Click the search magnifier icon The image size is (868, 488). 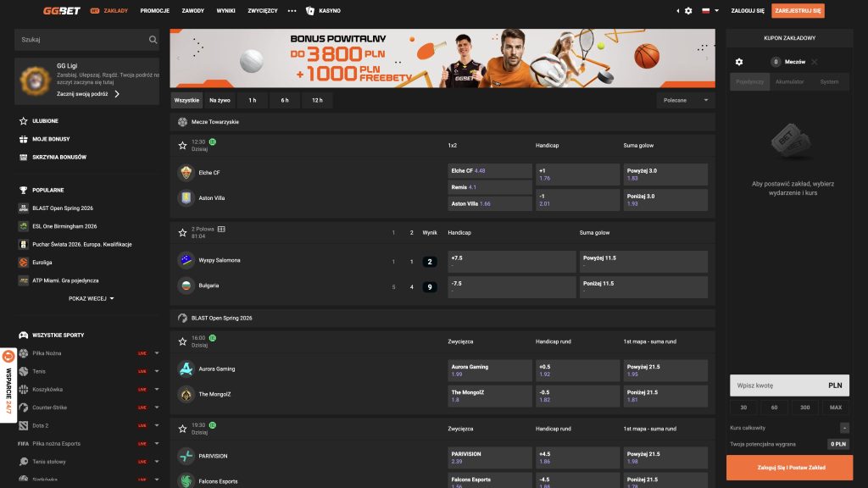click(153, 40)
